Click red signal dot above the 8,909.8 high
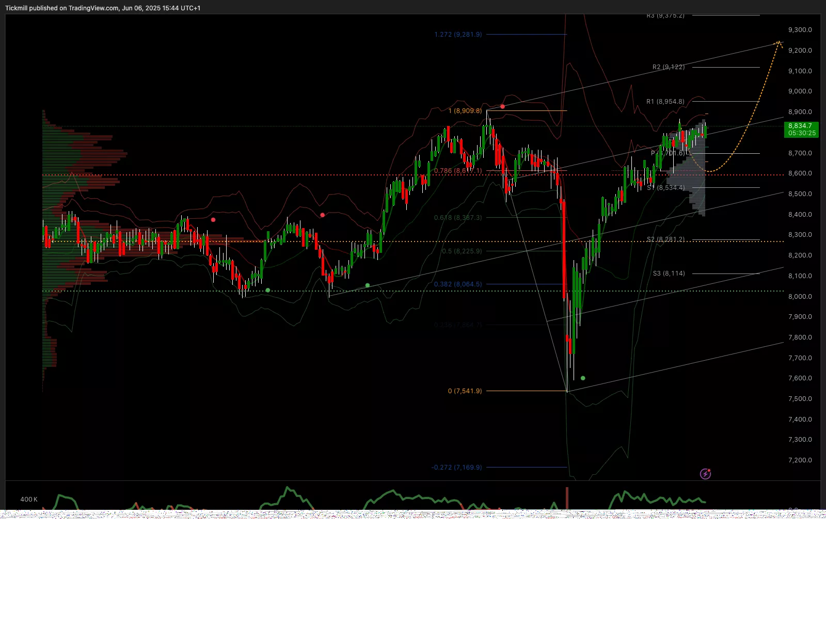The image size is (826, 644). [502, 106]
